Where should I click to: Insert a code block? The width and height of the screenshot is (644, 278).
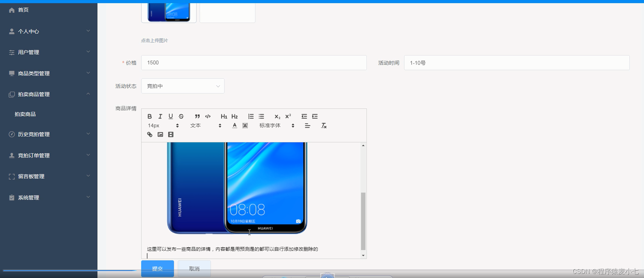point(208,117)
